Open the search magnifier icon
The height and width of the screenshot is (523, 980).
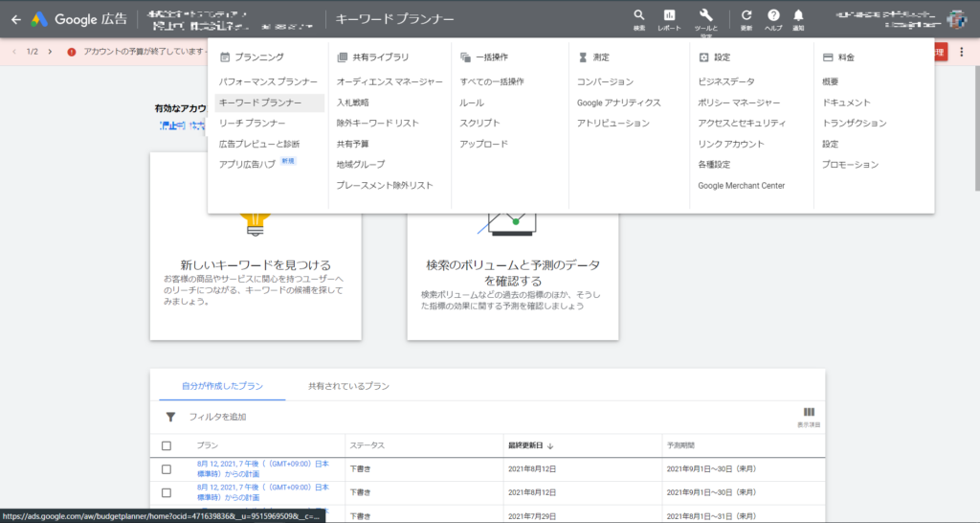coord(638,15)
